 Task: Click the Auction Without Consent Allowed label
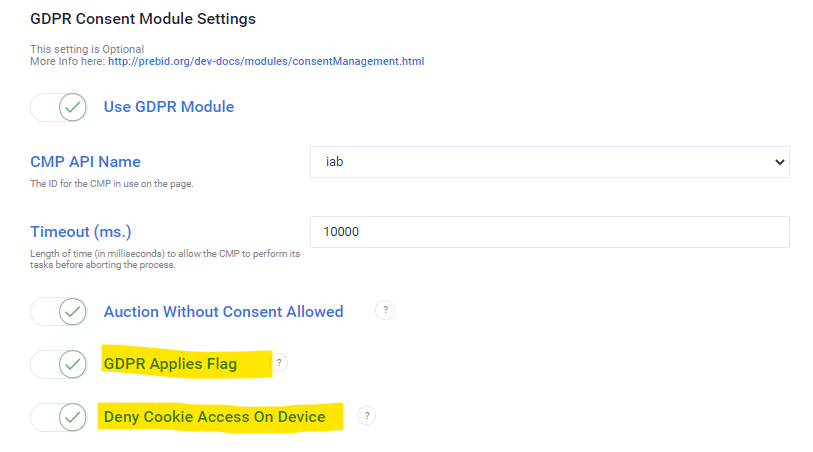pyautogui.click(x=223, y=312)
